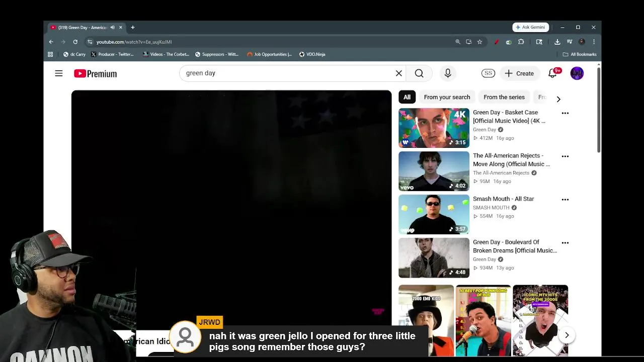The height and width of the screenshot is (362, 644).
Task: Open Move Along video thumbnail
Action: (434, 171)
